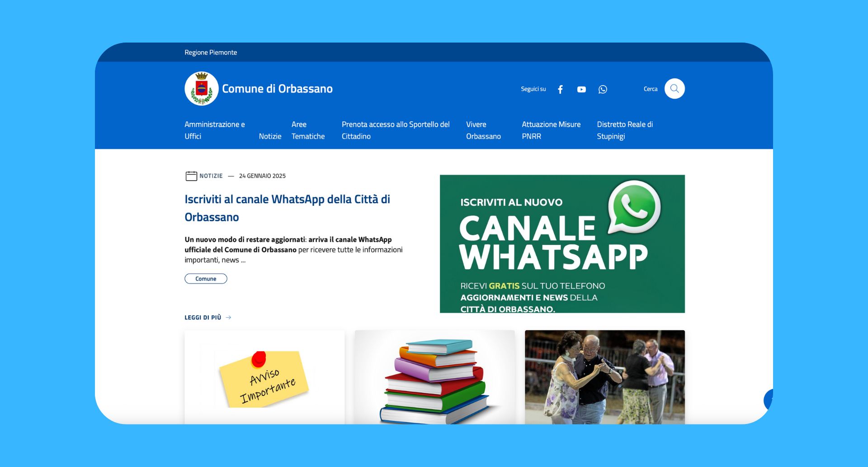This screenshot has width=868, height=467.
Task: Click the search magnifier button
Action: pos(674,89)
